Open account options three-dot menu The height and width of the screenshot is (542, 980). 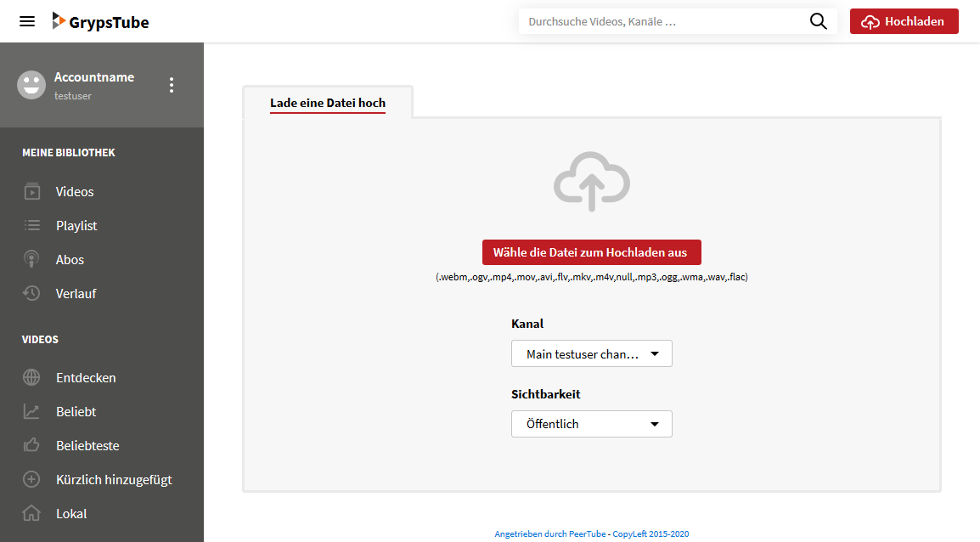172,85
